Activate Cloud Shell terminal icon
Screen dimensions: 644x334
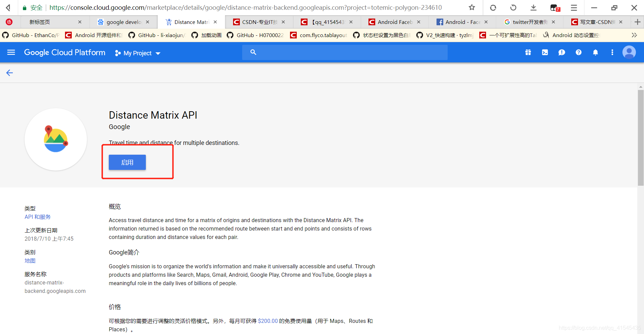pyautogui.click(x=545, y=52)
